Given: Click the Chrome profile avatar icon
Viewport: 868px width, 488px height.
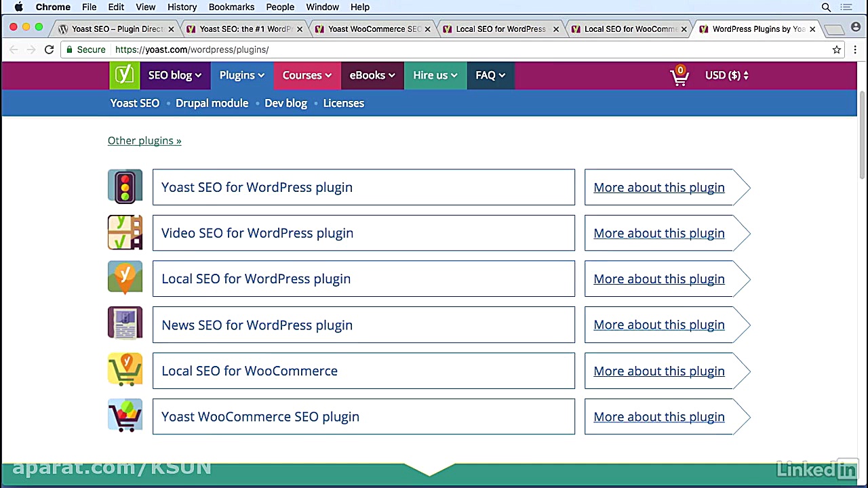Looking at the screenshot, I should pos(856,28).
